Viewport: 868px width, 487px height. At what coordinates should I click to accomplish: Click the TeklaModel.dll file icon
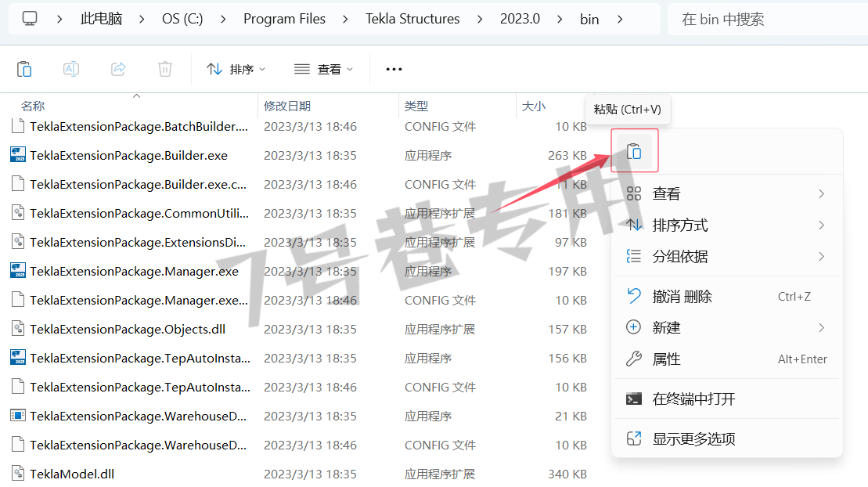tap(18, 473)
